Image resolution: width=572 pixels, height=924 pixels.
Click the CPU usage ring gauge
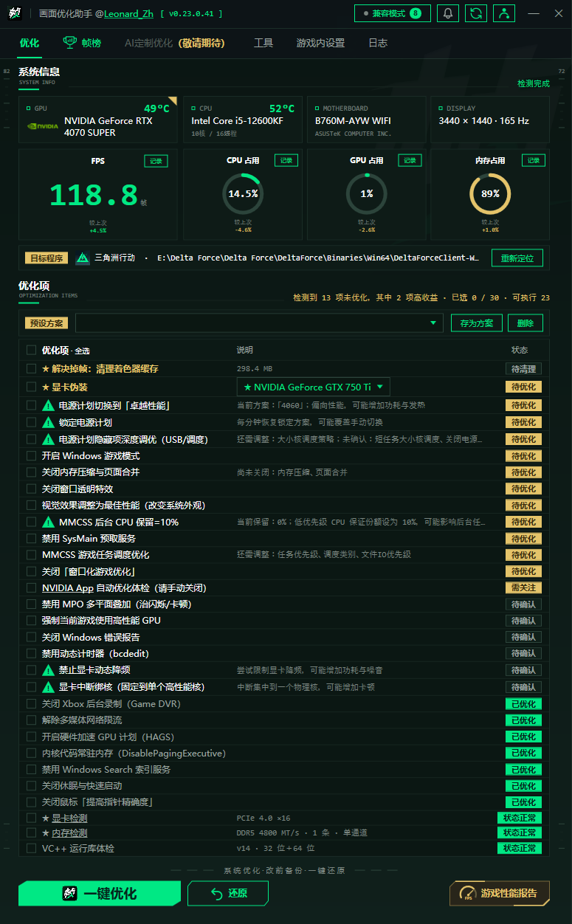click(x=243, y=194)
